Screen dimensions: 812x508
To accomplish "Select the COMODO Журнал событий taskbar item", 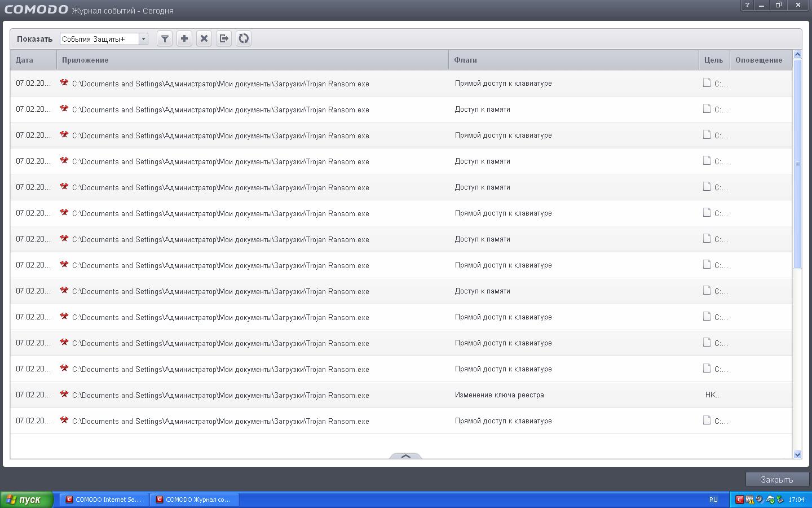I will coord(193,500).
